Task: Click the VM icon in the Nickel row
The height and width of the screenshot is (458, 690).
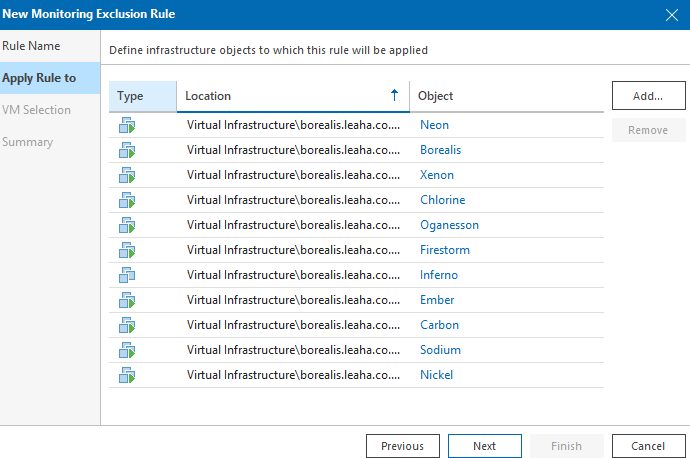Action: (x=127, y=375)
